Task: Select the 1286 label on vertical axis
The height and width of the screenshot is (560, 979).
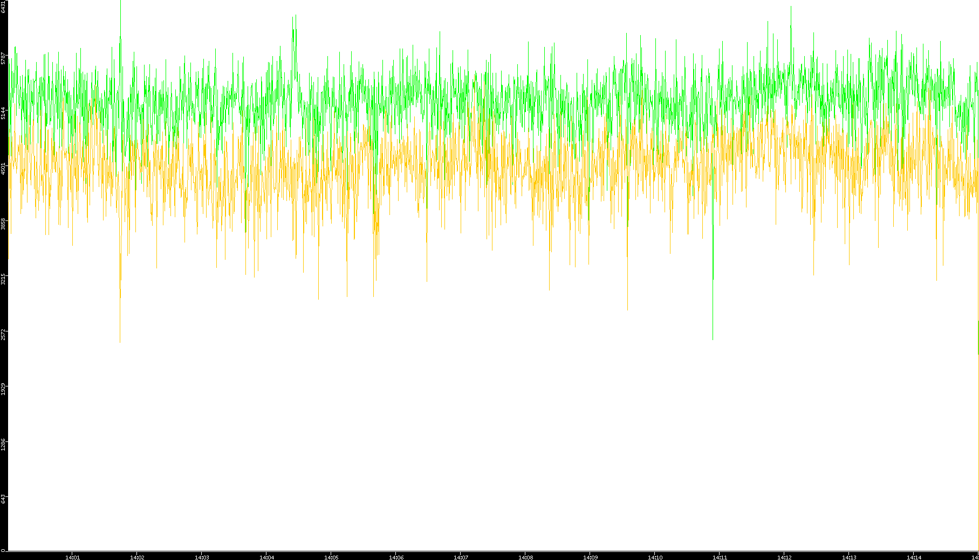Action: pos(3,444)
